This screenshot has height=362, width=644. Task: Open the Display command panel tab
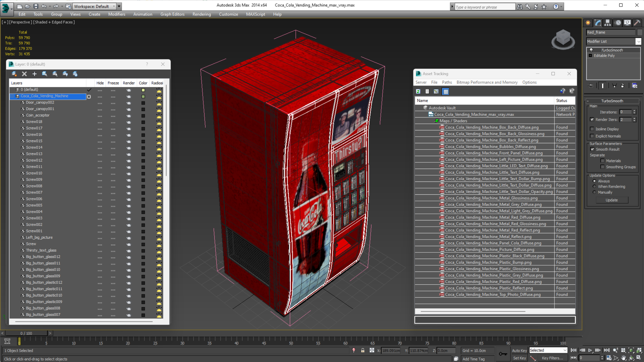tap(627, 23)
